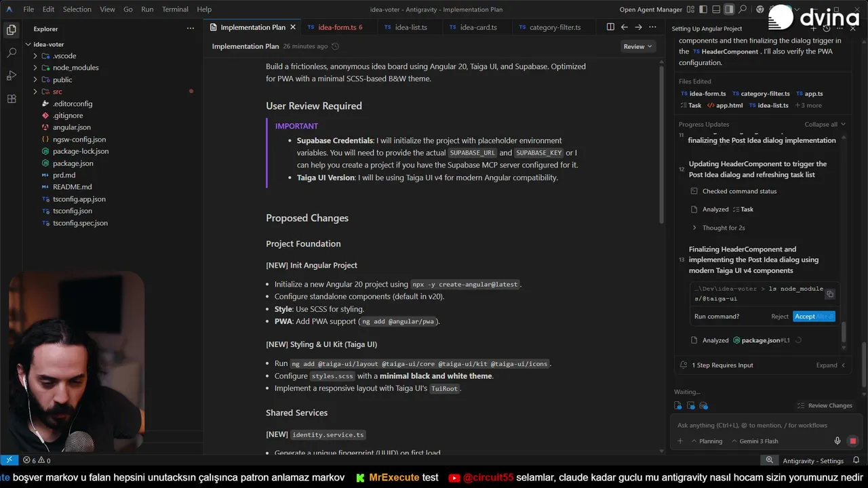Open remote window indicator in status bar

tap(9, 460)
